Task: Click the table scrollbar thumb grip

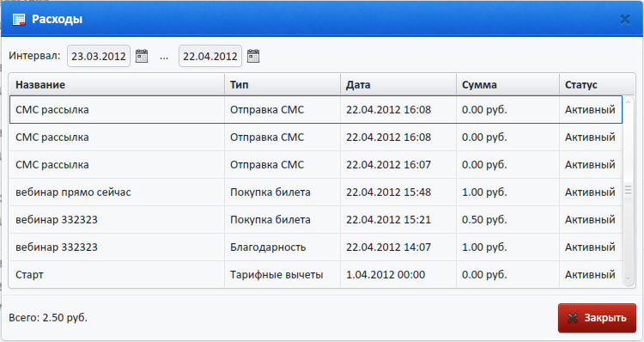Action: tap(628, 190)
